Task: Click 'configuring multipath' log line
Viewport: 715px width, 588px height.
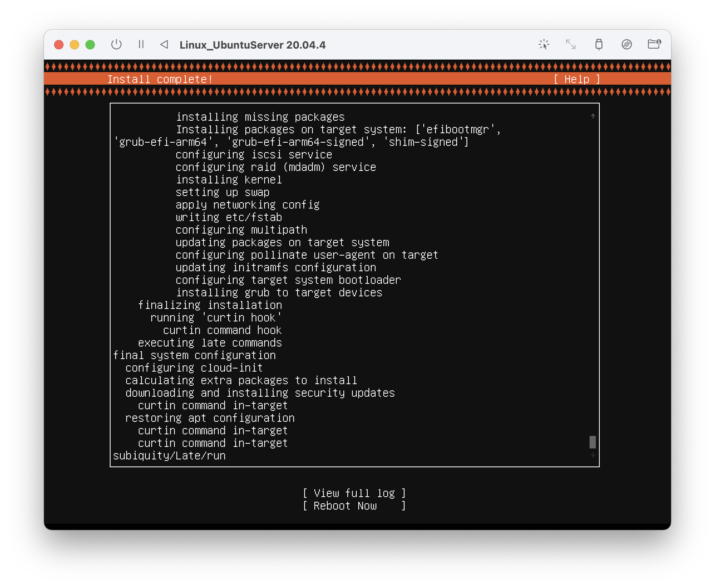Action: pyautogui.click(x=241, y=230)
